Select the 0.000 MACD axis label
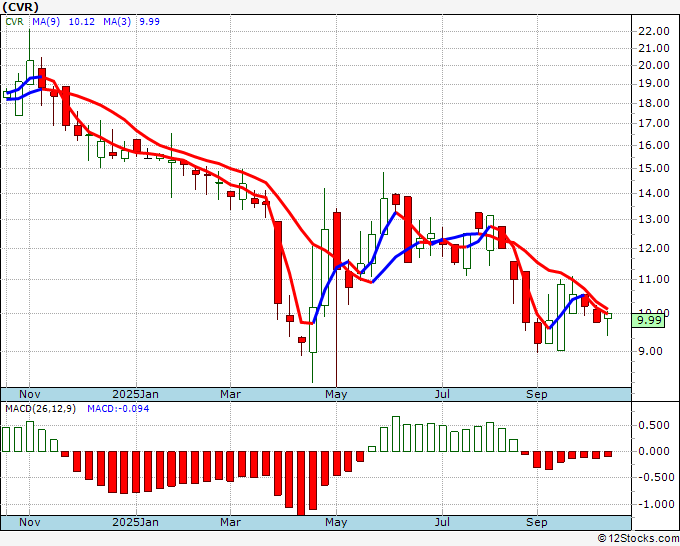 coord(654,451)
